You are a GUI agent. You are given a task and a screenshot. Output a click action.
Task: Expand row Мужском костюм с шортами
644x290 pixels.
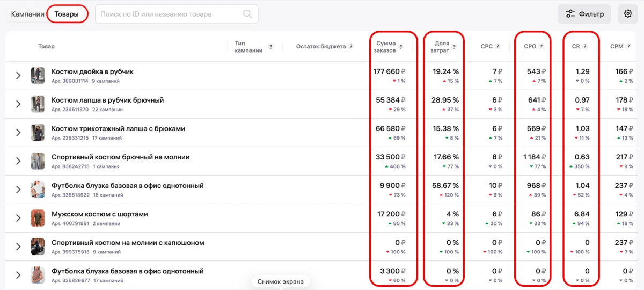[18, 218]
